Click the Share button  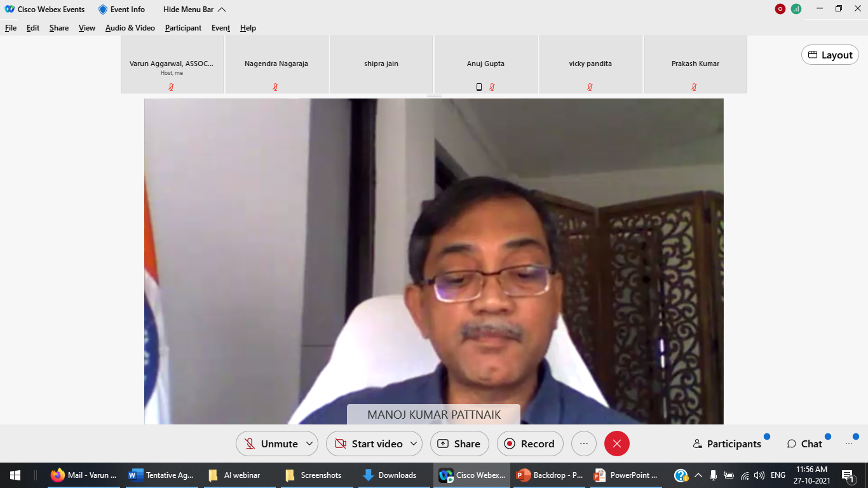pos(459,444)
